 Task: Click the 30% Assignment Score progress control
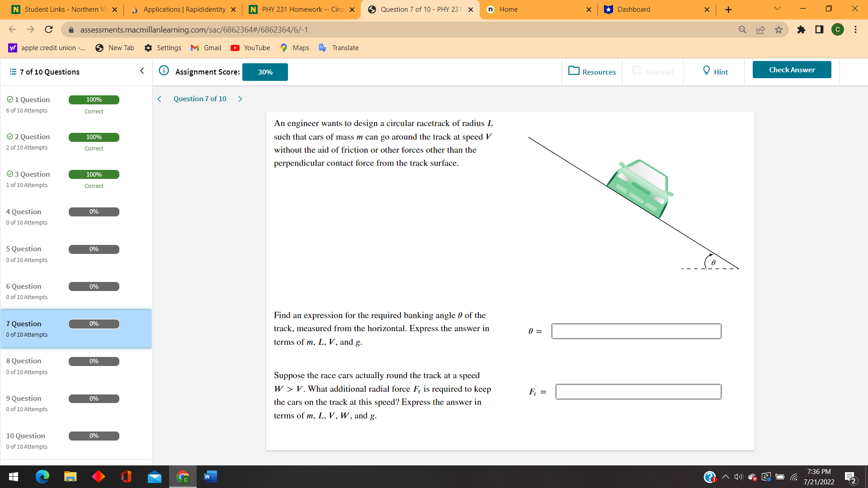tap(265, 72)
